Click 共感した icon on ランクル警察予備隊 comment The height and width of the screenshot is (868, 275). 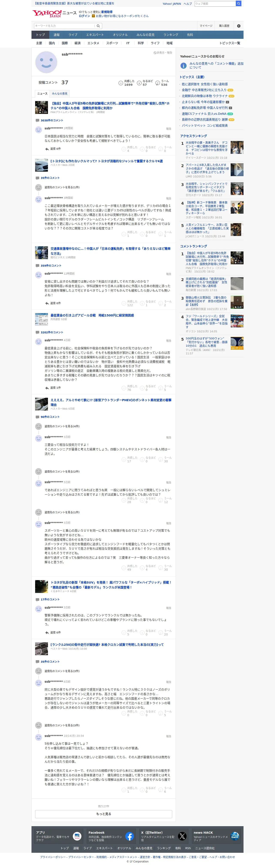pyautogui.click(x=124, y=632)
